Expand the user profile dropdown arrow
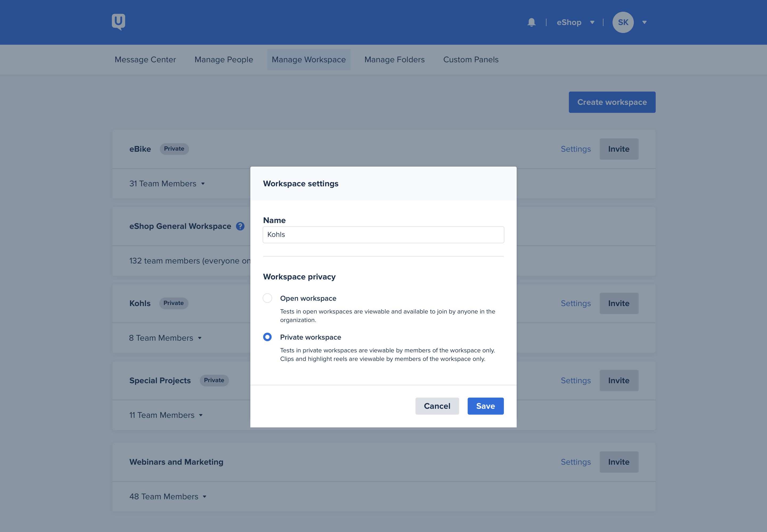This screenshot has height=532, width=767. tap(644, 22)
